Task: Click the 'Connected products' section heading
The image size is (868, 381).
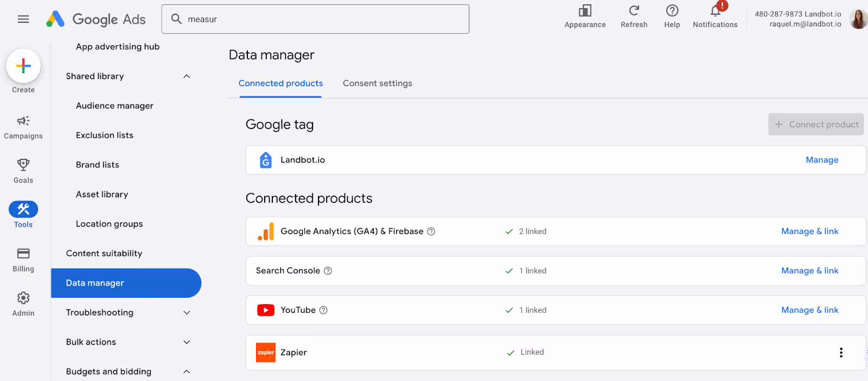Action: (x=309, y=198)
